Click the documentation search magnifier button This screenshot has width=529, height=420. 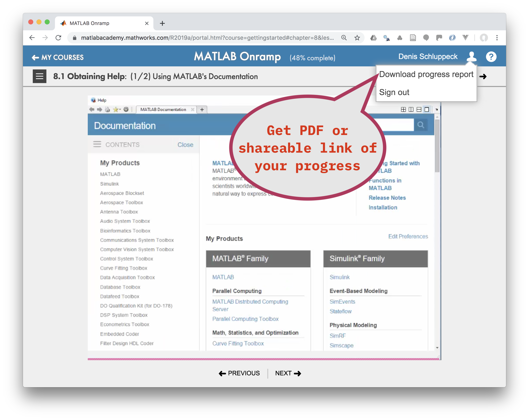421,125
